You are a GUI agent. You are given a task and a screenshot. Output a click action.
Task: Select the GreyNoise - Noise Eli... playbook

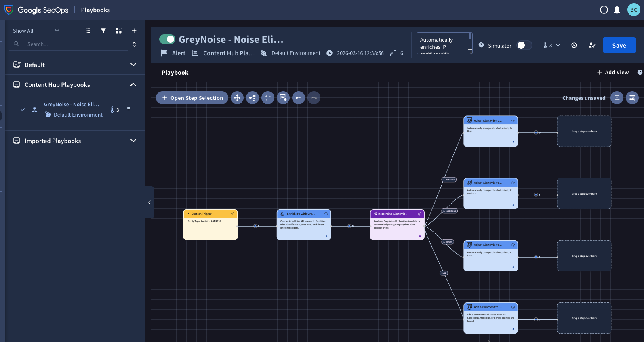click(72, 104)
